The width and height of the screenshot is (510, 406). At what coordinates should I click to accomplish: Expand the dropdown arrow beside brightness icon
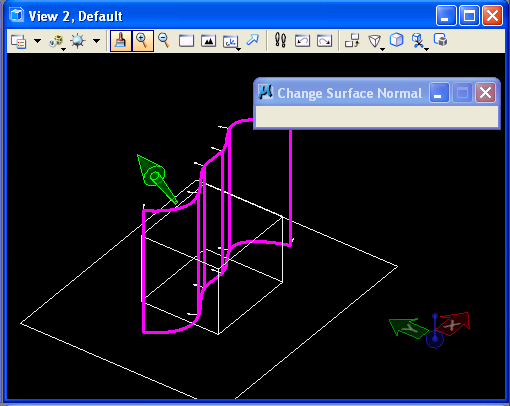tap(96, 41)
